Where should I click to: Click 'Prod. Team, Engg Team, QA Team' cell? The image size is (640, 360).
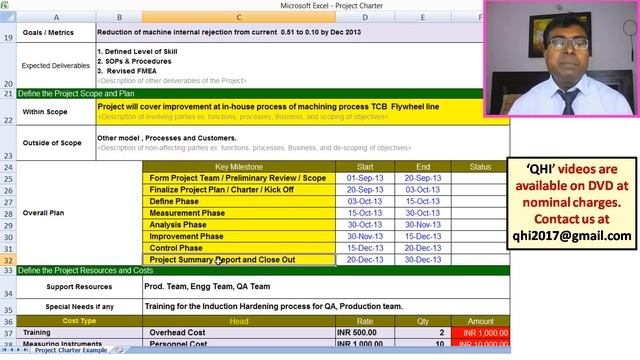point(326,287)
